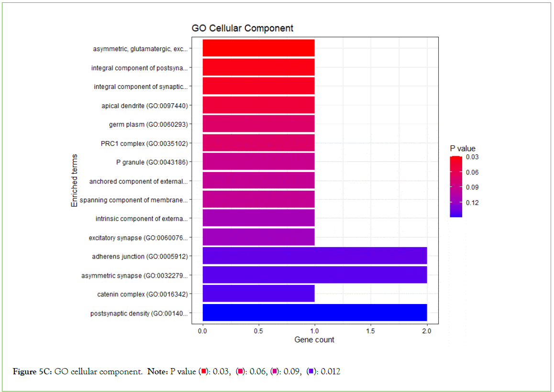
Task: Click the excitatory synapse axis label
Action: coord(138,238)
